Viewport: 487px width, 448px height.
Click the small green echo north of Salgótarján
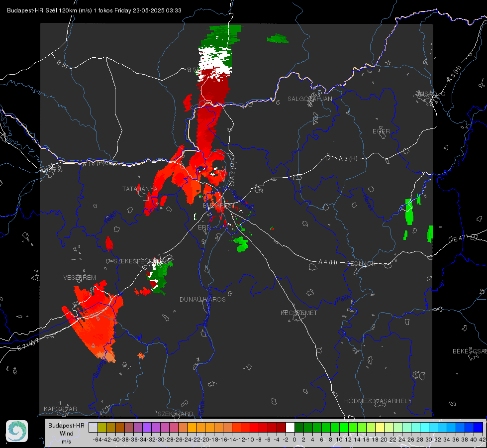coord(278,39)
